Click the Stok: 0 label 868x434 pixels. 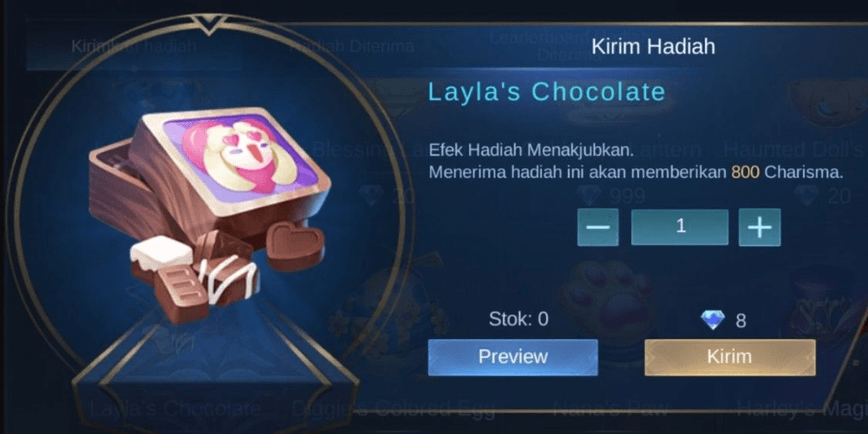(x=518, y=319)
